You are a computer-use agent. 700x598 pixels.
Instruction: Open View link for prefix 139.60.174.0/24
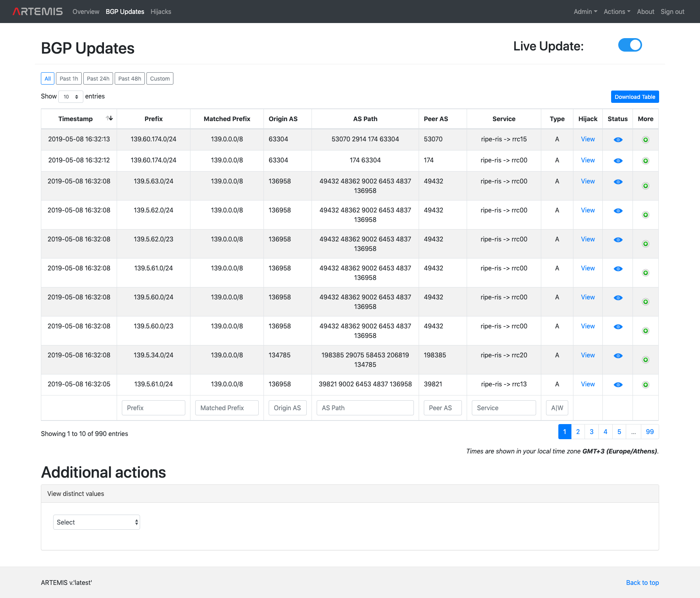pyautogui.click(x=587, y=139)
